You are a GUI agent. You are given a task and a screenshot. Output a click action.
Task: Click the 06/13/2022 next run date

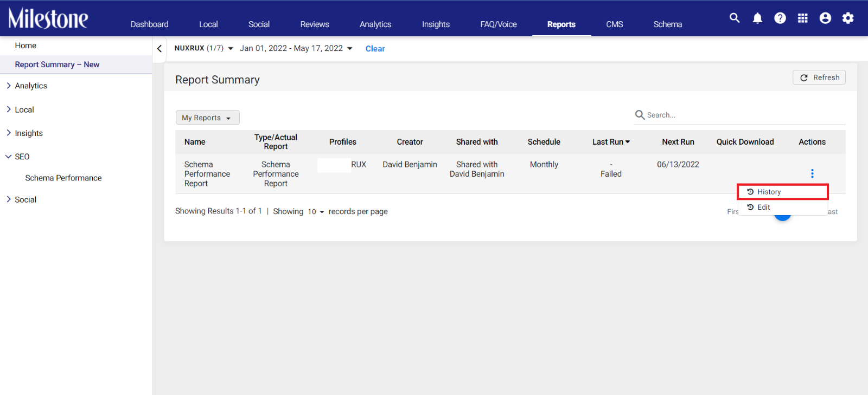coord(678,165)
